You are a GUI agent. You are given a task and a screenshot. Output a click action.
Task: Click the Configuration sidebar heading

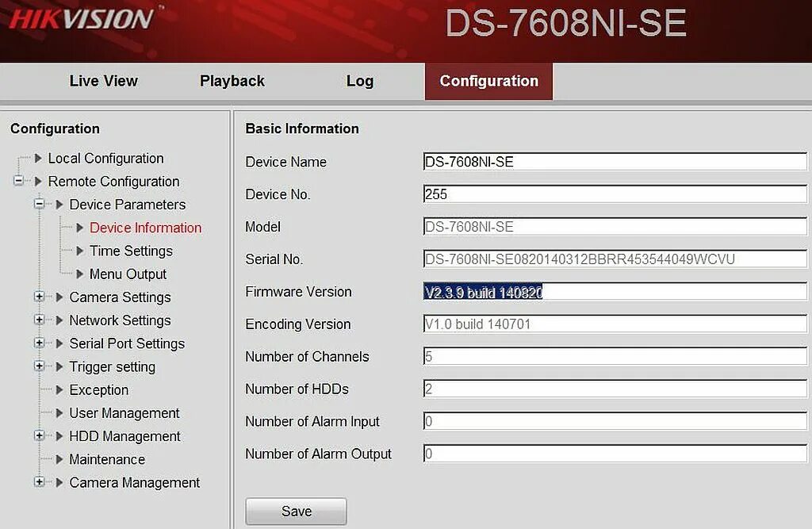pos(55,128)
